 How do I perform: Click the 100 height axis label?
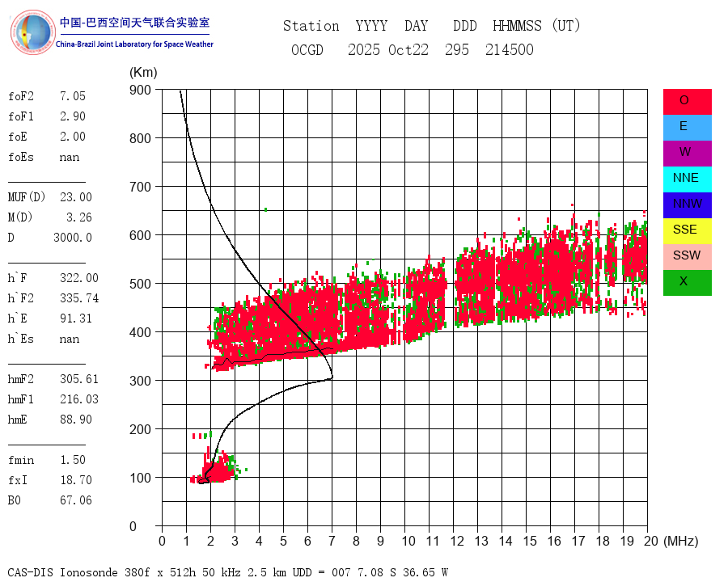[x=140, y=478]
